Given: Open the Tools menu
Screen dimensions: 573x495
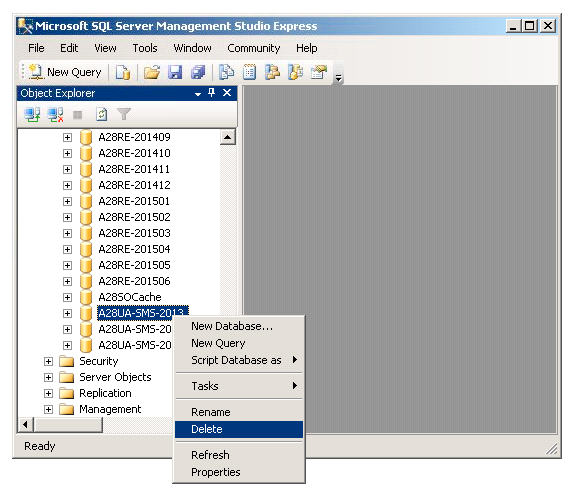Looking at the screenshot, I should (145, 48).
